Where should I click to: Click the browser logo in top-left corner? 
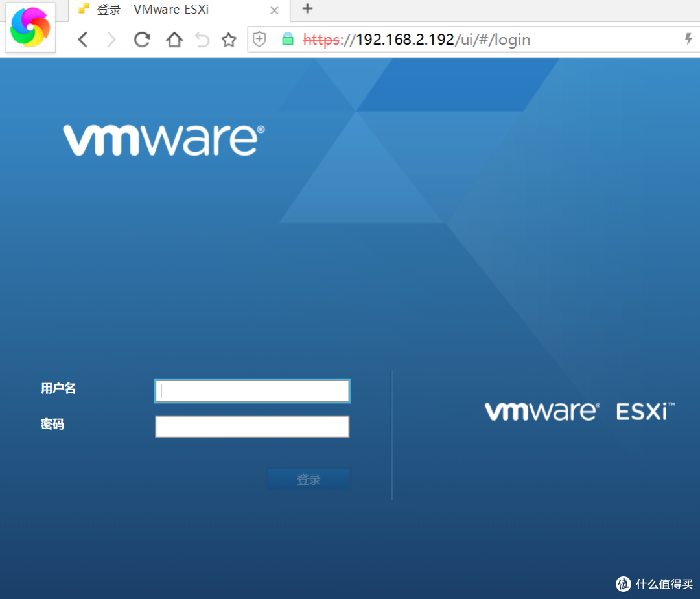pos(30,27)
